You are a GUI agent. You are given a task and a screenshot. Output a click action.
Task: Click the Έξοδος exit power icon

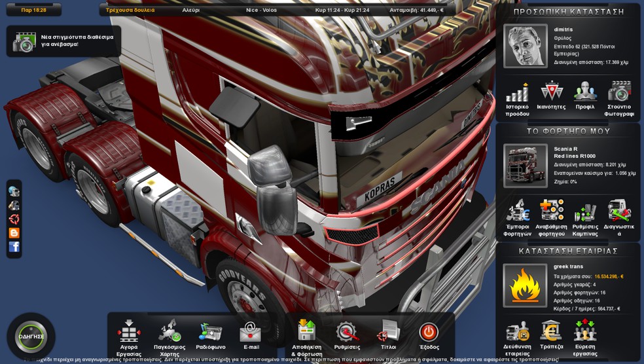[429, 333]
